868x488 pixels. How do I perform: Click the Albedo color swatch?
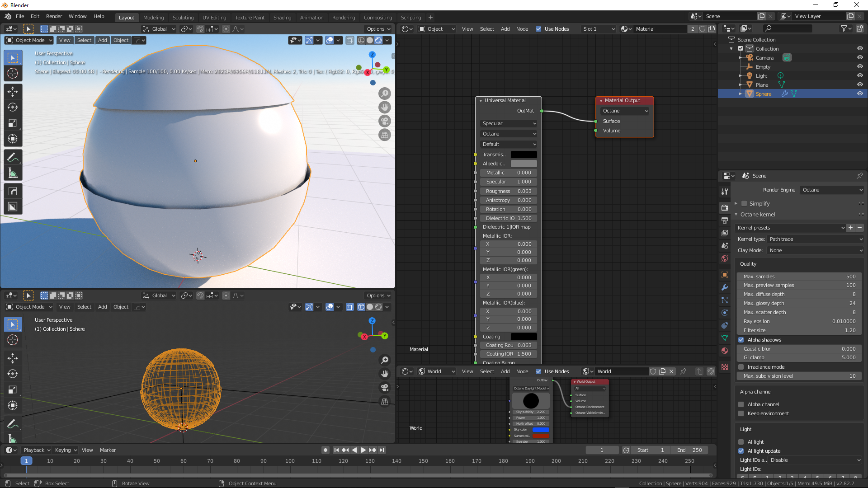click(524, 164)
